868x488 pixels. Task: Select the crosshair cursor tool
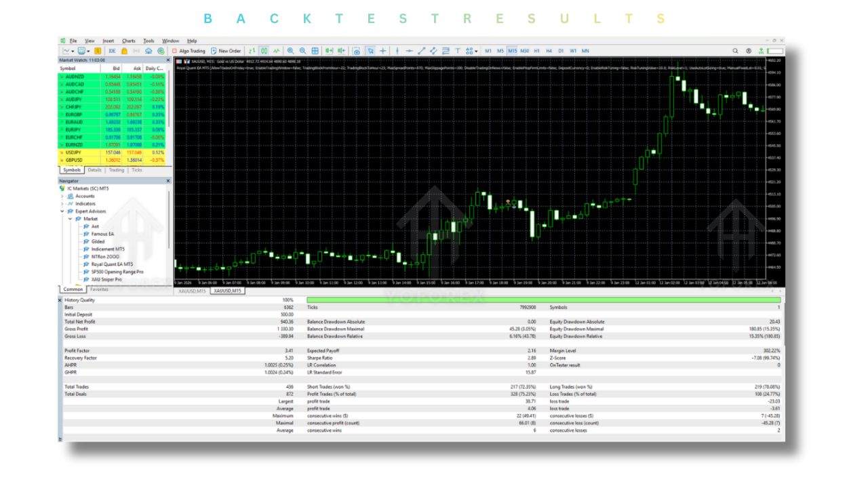coord(383,51)
